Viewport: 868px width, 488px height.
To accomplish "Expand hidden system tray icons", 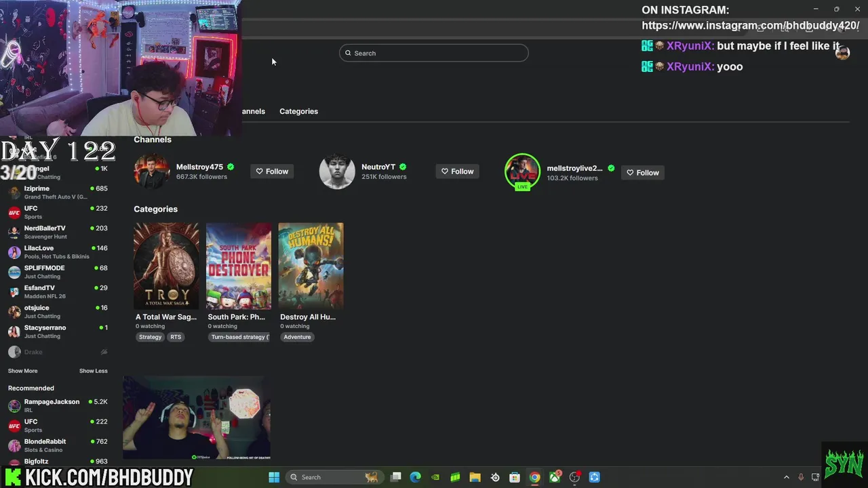I will tap(786, 477).
